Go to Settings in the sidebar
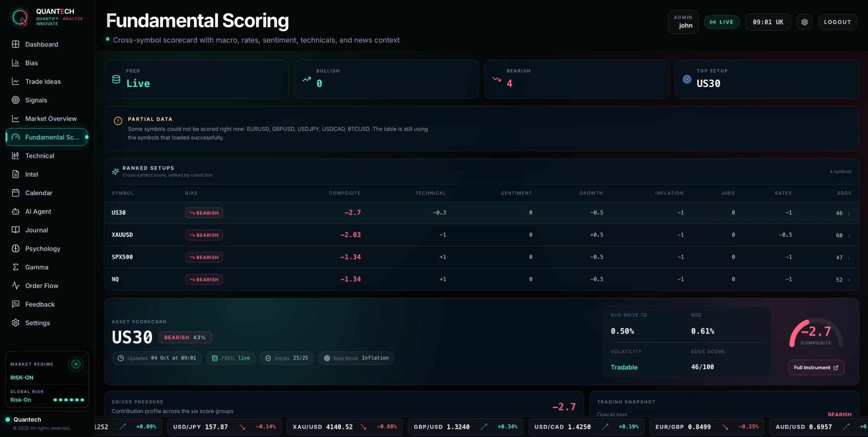868x437 pixels. click(46, 323)
